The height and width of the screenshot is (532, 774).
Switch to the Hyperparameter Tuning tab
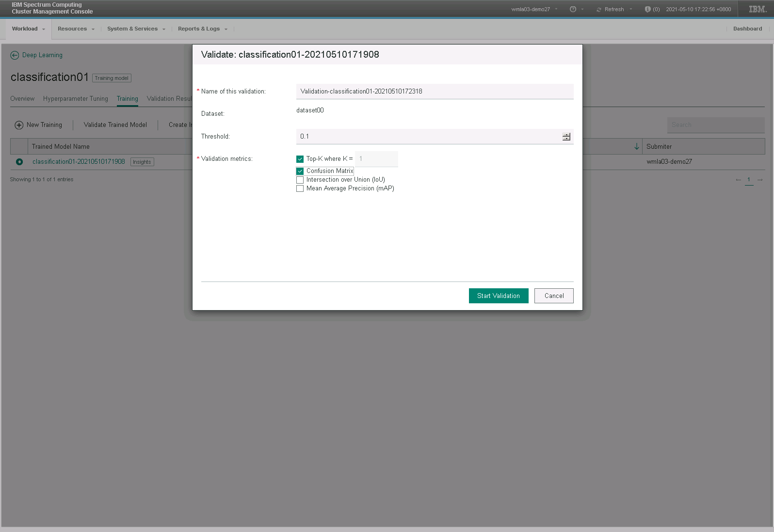coord(76,99)
